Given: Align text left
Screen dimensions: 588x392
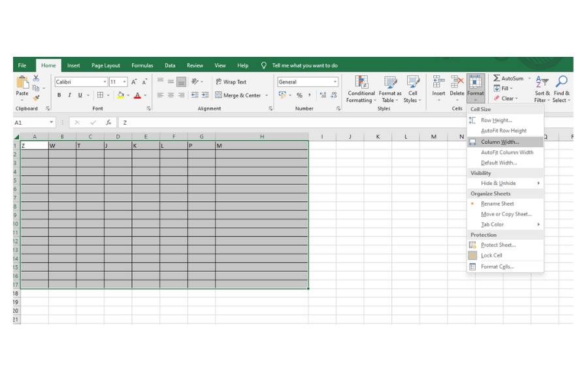Looking at the screenshot, I should point(160,95).
